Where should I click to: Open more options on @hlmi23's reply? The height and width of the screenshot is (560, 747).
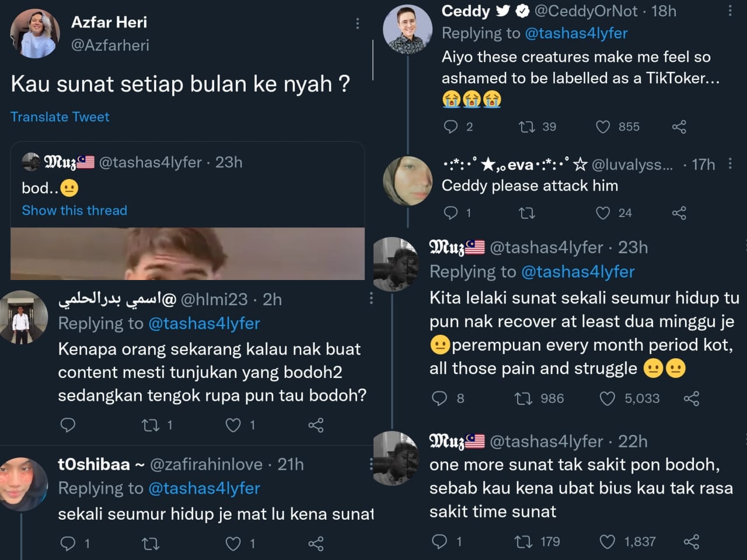click(x=371, y=299)
